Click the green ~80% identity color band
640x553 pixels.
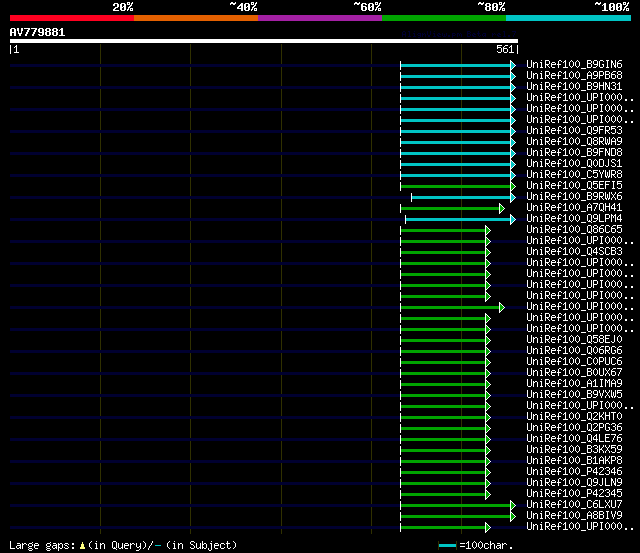(444, 18)
